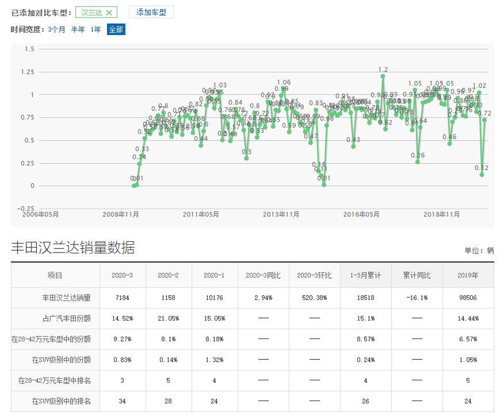Select the final 0.72 data point
The image size is (504, 420).
point(484,120)
